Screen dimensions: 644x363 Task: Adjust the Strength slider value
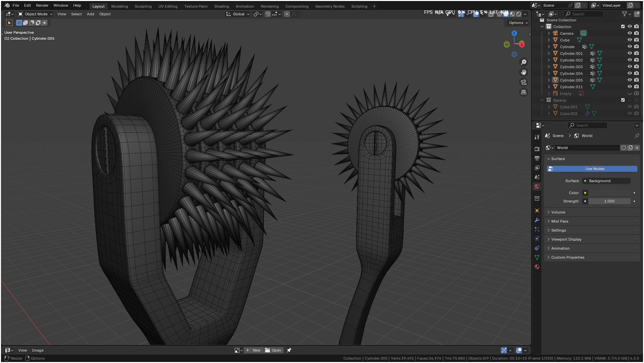609,201
